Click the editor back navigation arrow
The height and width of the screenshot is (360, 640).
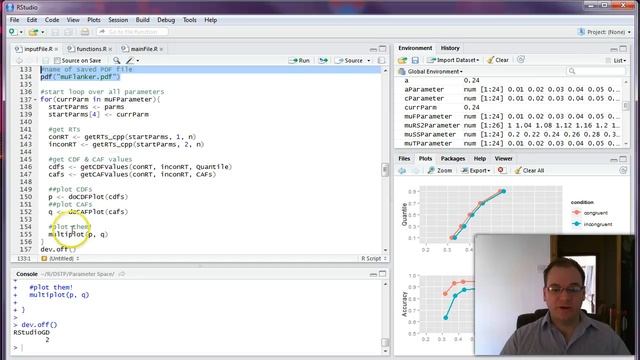[x=19, y=60]
